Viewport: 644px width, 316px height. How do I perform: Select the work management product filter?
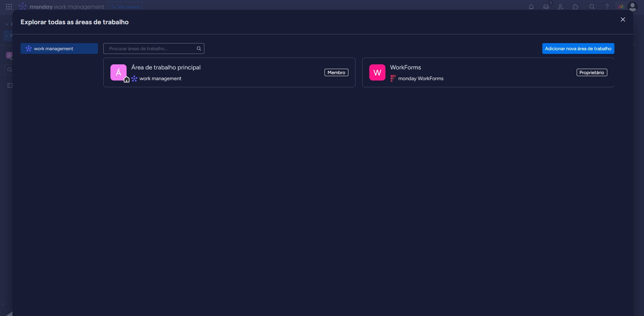(x=59, y=49)
